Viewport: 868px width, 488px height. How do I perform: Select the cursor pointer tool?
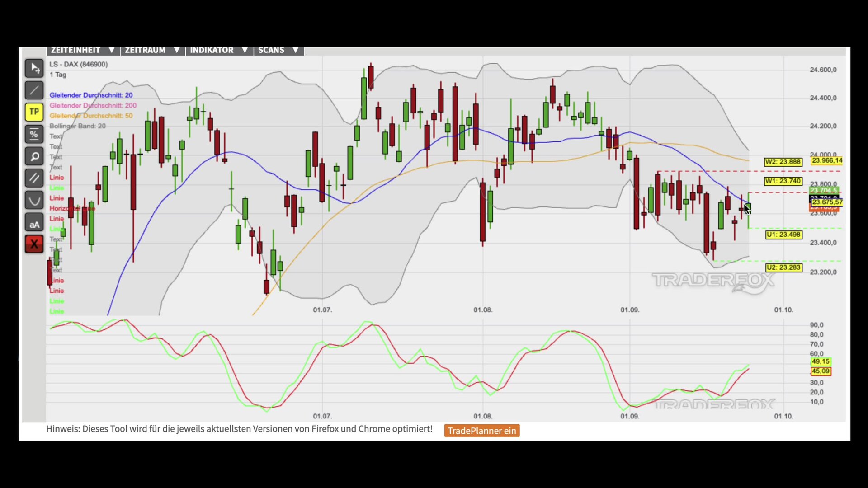(x=34, y=68)
